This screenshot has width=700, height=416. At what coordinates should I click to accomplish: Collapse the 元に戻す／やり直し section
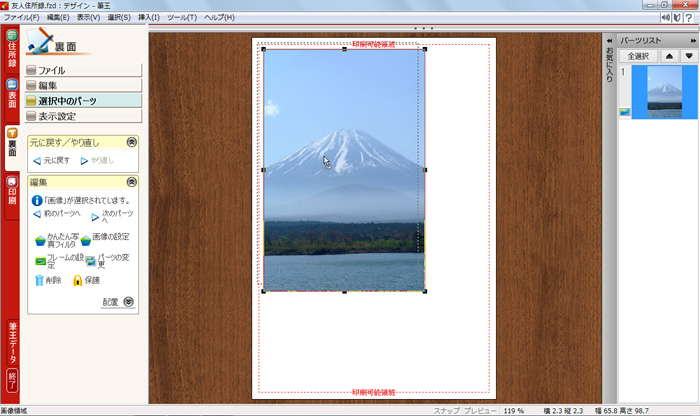click(x=131, y=143)
